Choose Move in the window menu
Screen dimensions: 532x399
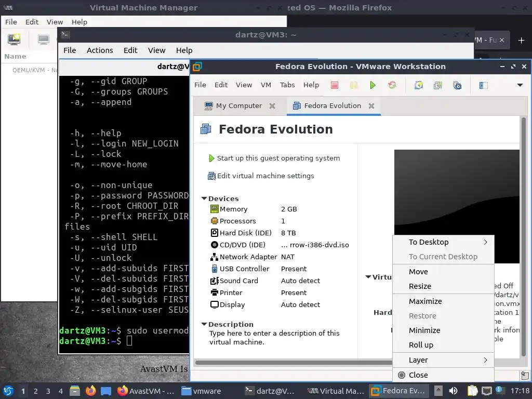point(443,271)
